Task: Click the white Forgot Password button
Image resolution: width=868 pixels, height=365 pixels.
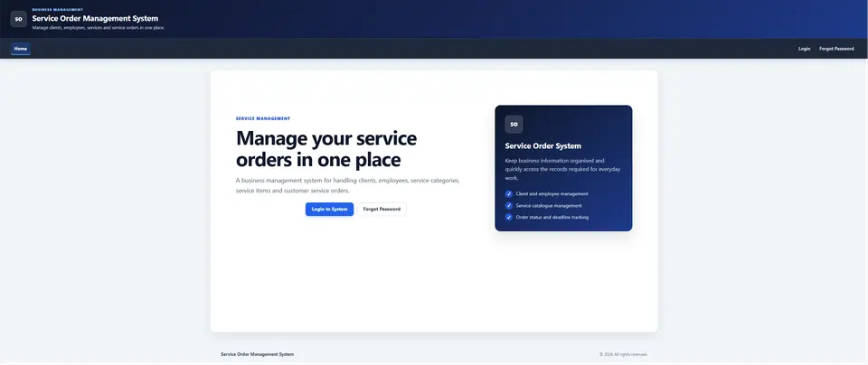Action: (x=382, y=209)
